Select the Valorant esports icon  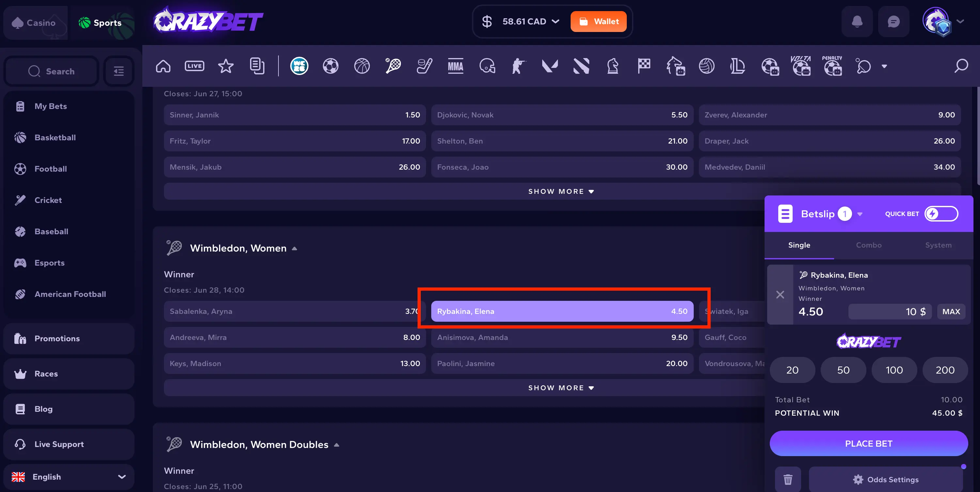[x=550, y=66]
